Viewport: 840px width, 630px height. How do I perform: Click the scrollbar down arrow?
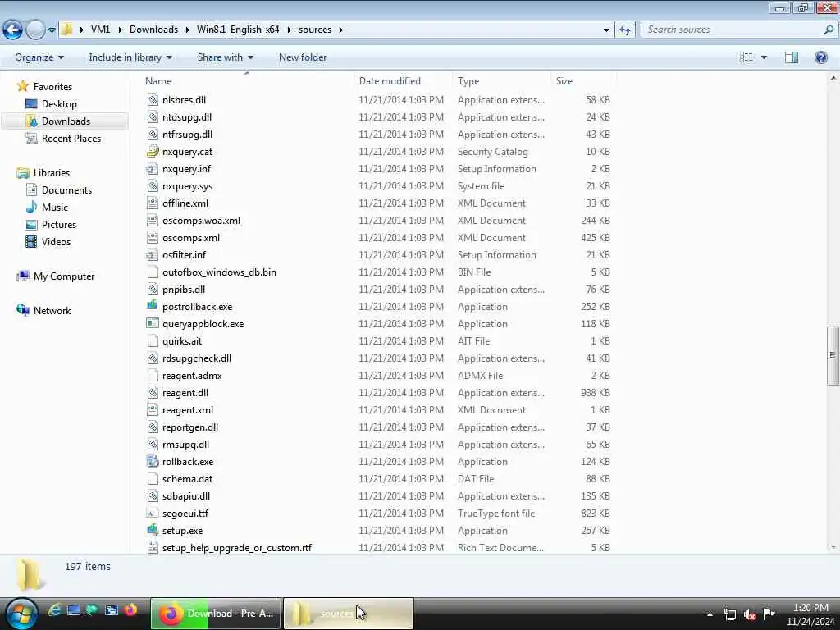[833, 547]
